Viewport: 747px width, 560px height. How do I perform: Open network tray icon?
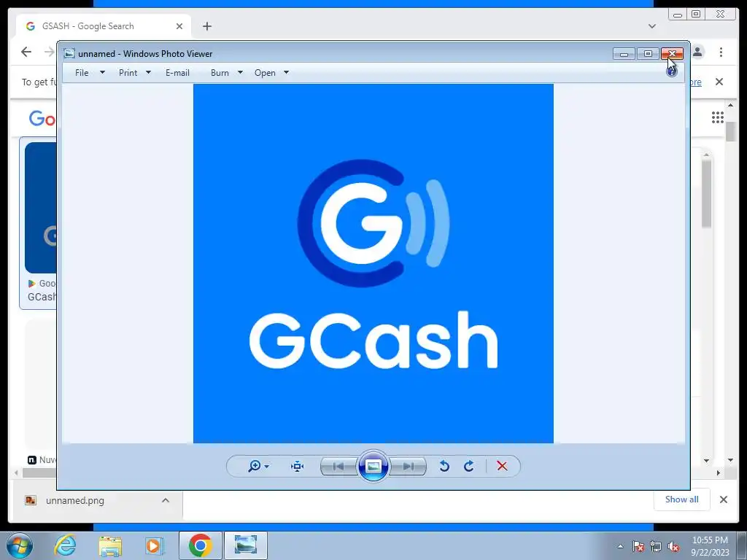656,546
